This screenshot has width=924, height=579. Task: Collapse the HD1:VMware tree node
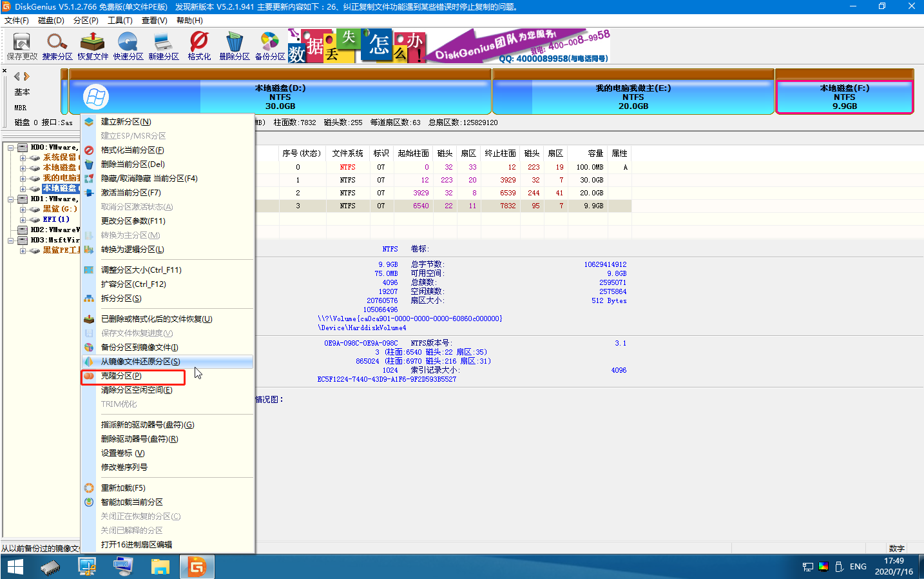(11, 199)
